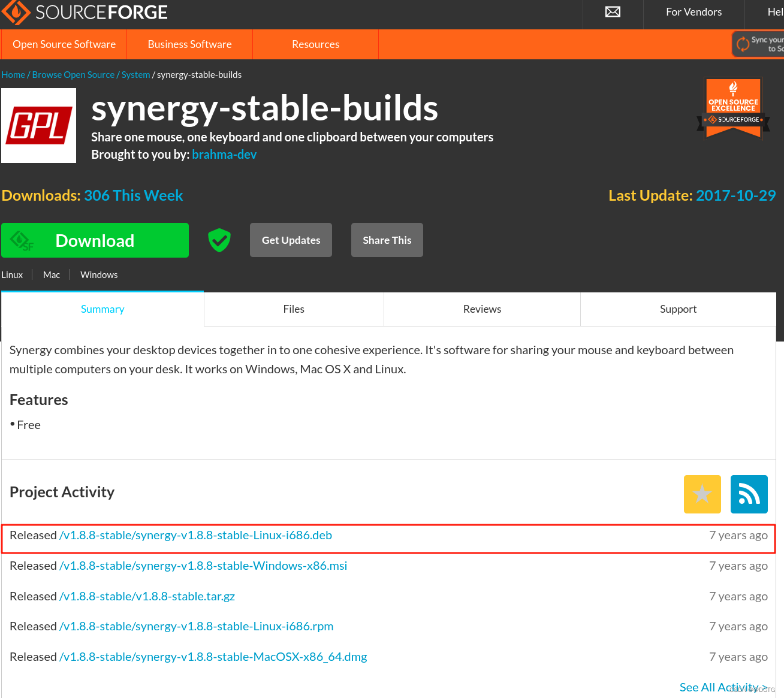This screenshot has height=698, width=784.
Task: Open the Business Software menu
Action: [190, 44]
